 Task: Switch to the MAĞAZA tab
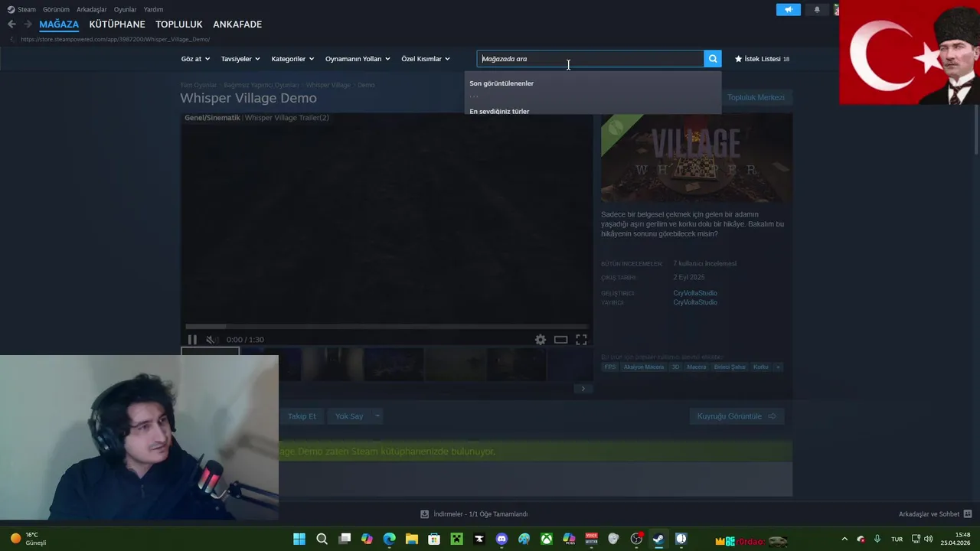pos(59,24)
